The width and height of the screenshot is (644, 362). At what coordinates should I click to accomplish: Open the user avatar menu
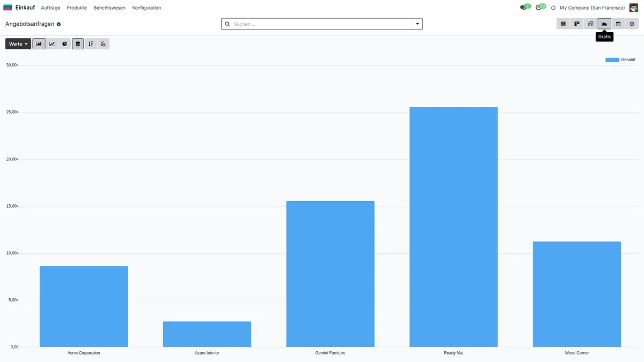tap(634, 8)
